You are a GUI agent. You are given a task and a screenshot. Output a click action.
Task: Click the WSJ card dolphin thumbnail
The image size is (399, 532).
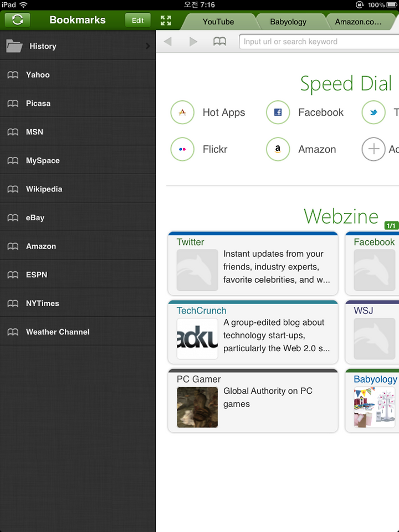pyautogui.click(x=374, y=338)
